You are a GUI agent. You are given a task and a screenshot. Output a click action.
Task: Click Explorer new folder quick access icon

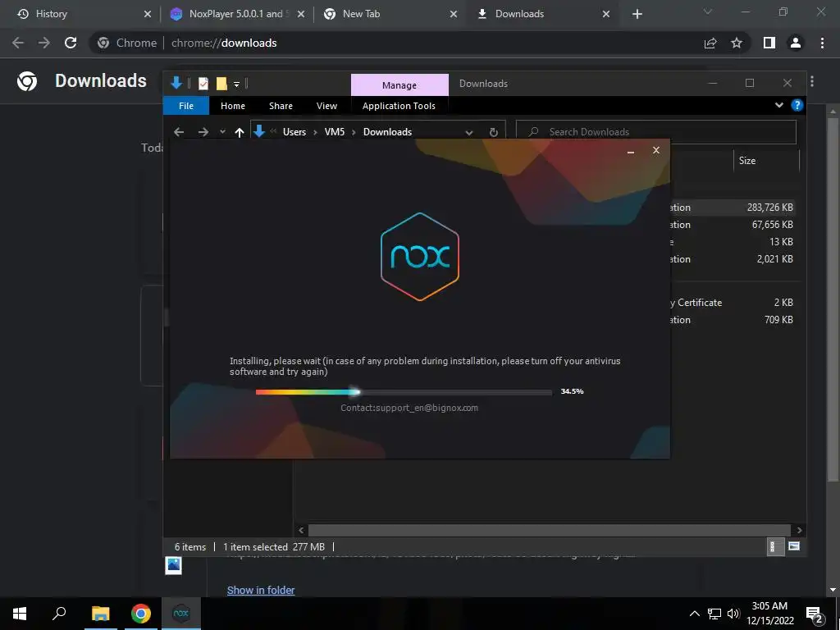[221, 84]
